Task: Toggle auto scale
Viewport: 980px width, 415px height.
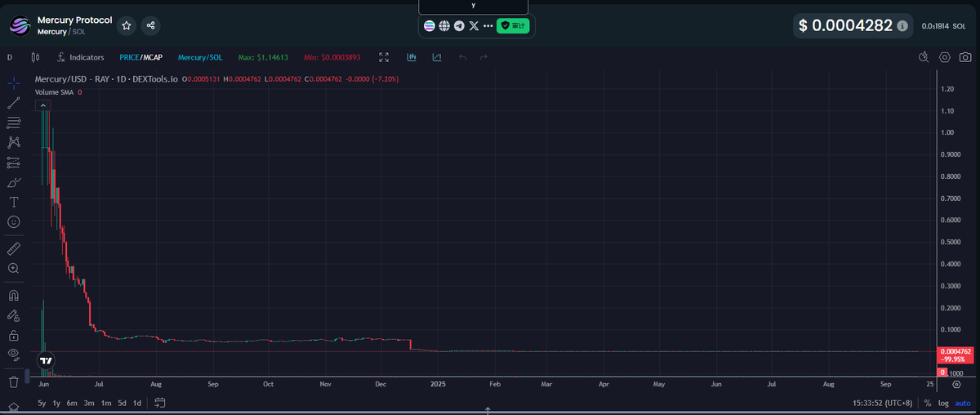Action: pyautogui.click(x=962, y=403)
